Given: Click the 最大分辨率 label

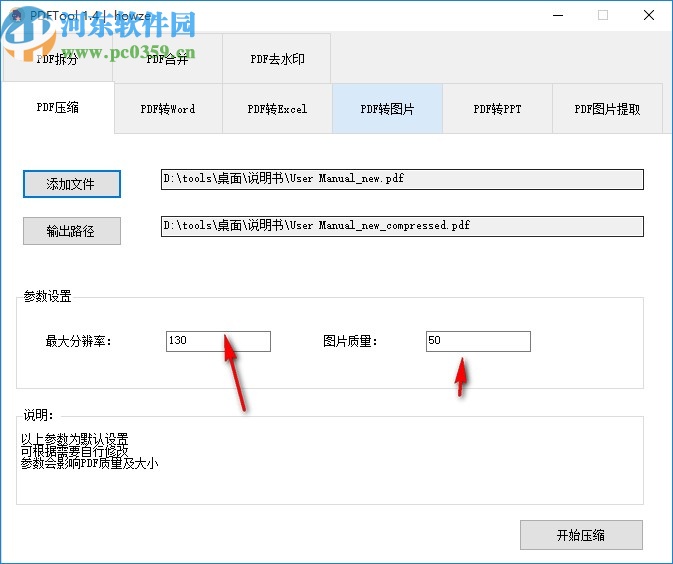Looking at the screenshot, I should coord(78,342).
